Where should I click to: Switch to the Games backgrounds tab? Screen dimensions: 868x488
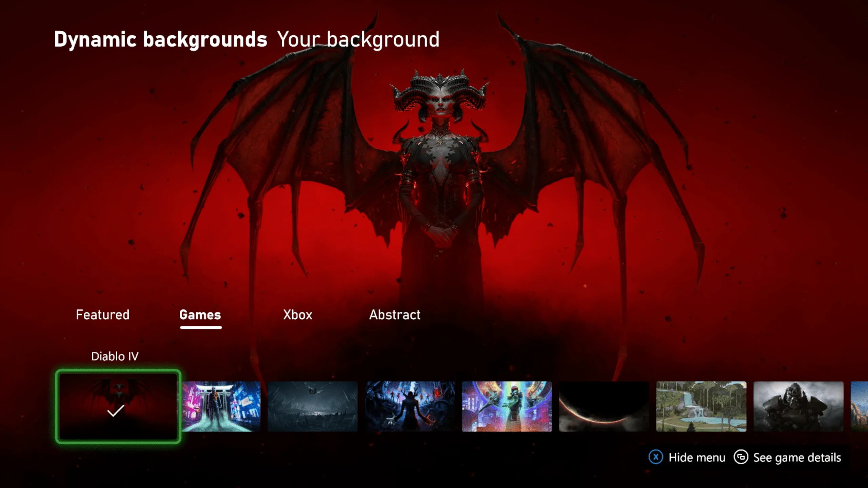[200, 314]
